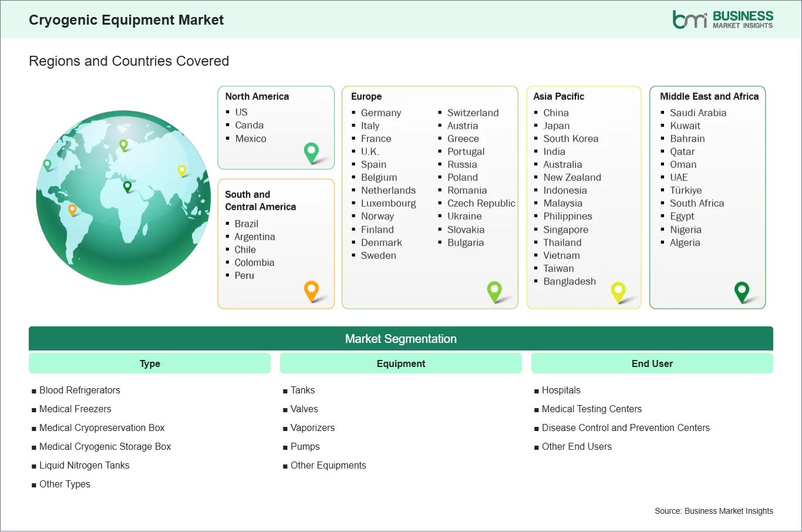The width and height of the screenshot is (802, 532).
Task: Click Saudi Arabia in Middle East list
Action: [x=697, y=113]
